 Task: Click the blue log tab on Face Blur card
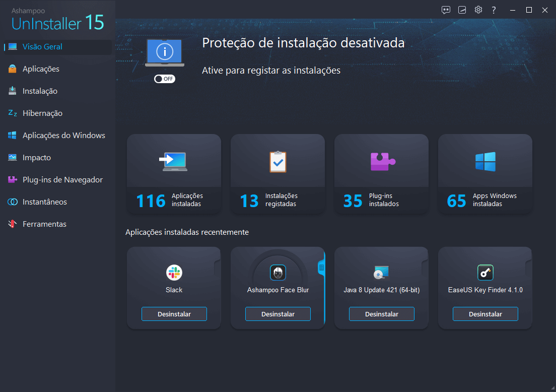(322, 268)
